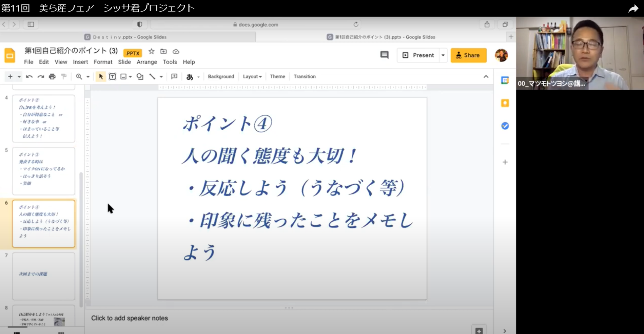Viewport: 644px width, 334px height.
Task: Click the redo arrow
Action: pyautogui.click(x=41, y=77)
